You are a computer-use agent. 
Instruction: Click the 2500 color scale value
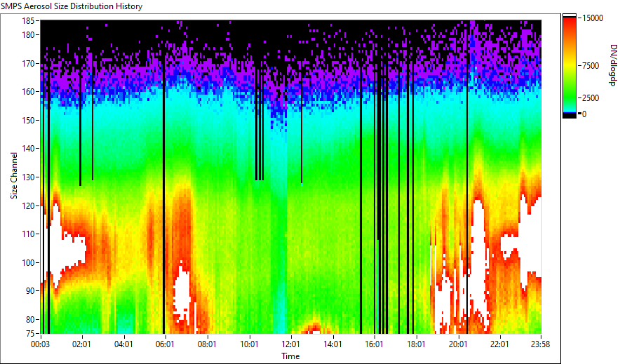(591, 98)
